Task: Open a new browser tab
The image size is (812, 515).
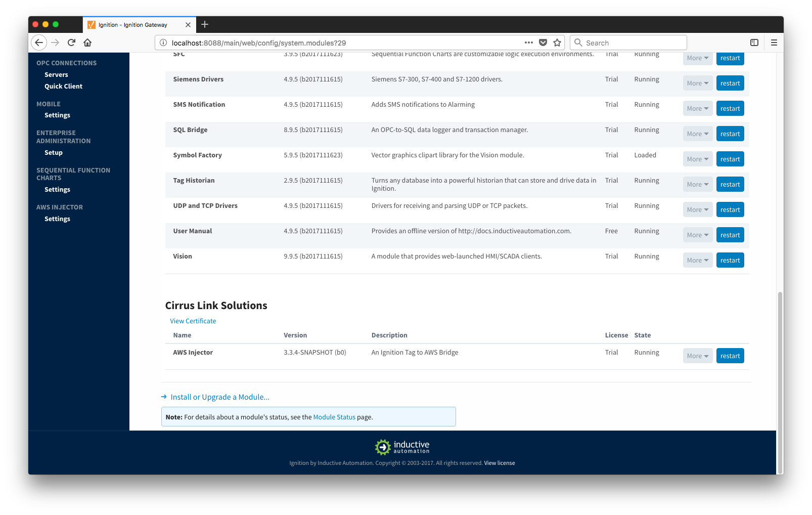Action: click(x=205, y=24)
